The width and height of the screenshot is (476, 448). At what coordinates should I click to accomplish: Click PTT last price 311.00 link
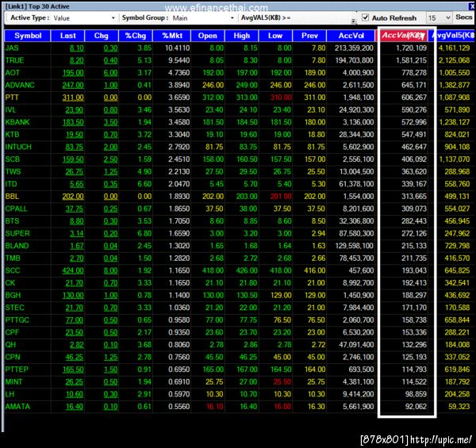pos(73,98)
